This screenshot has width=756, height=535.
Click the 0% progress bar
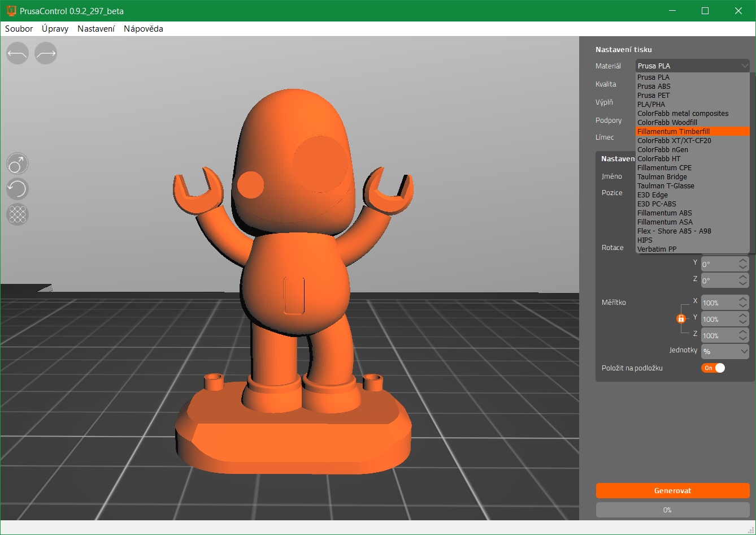[672, 510]
